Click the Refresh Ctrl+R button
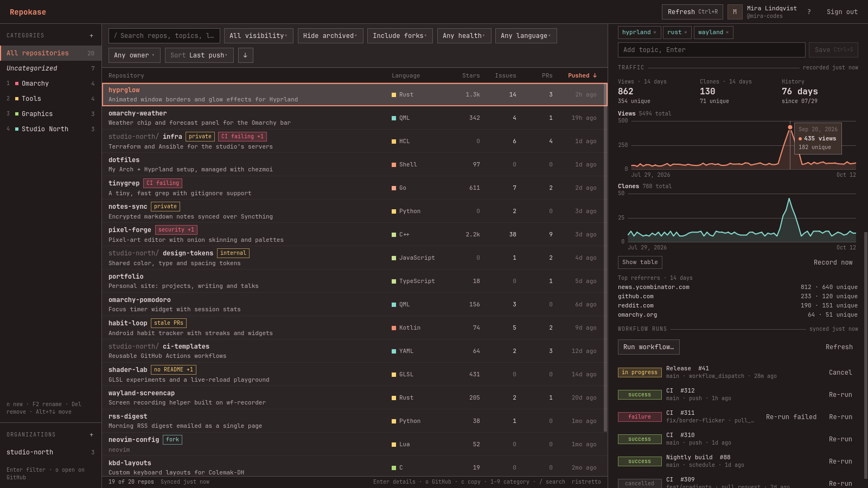Screen dimensions: 868x488 (x=692, y=12)
